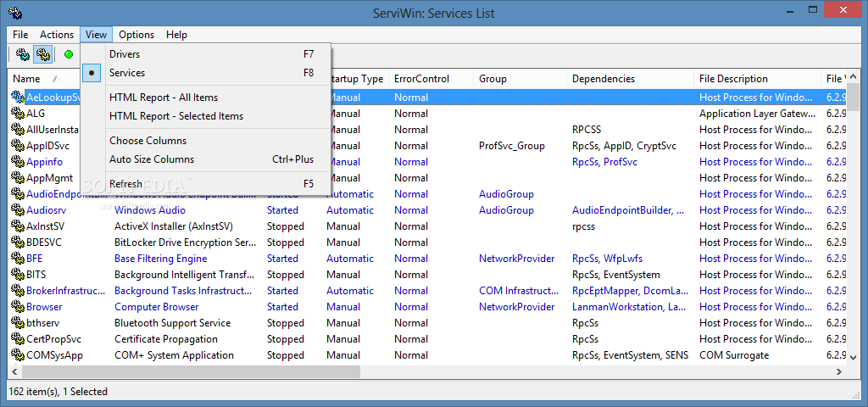
Task: Open the Help menu
Action: point(176,34)
